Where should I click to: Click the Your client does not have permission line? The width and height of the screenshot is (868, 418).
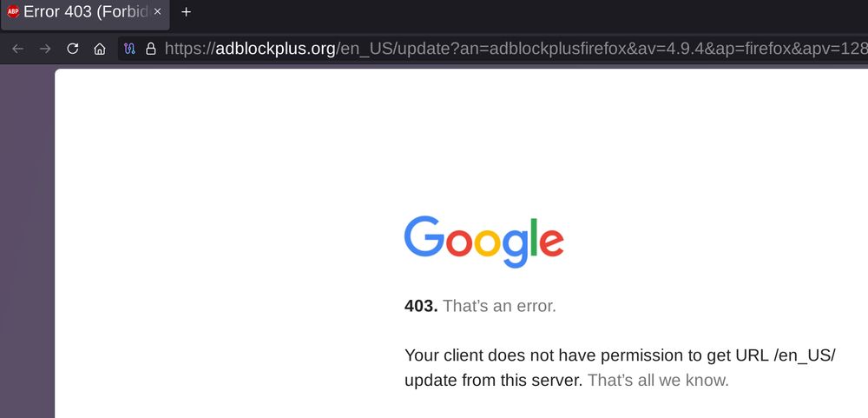coord(620,355)
